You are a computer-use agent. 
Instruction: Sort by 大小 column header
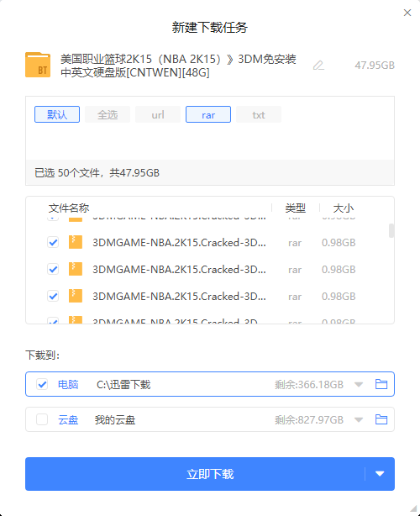pos(343,208)
